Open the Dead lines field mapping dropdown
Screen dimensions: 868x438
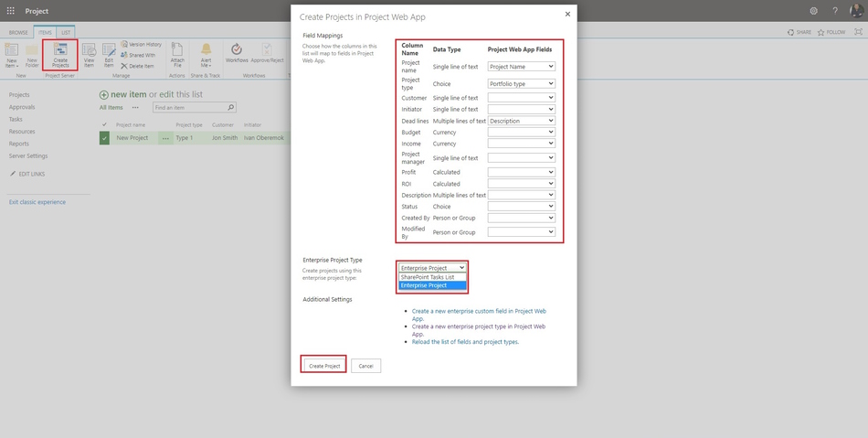(x=522, y=121)
